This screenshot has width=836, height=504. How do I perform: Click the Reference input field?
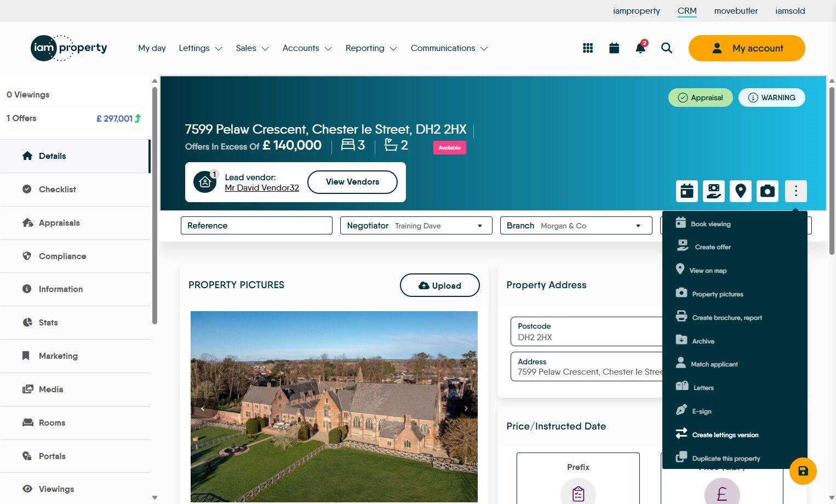pos(256,226)
